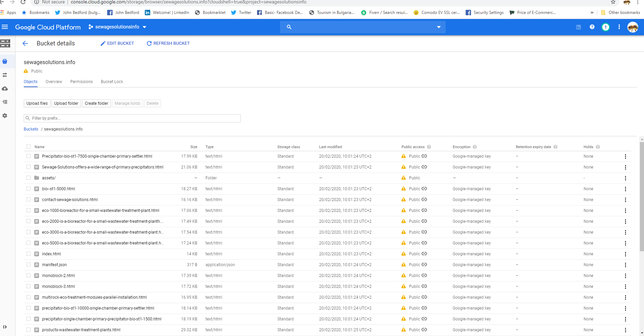This screenshot has width=644, height=336.
Task: Open the main navigation hamburger menu
Action: (5, 27)
